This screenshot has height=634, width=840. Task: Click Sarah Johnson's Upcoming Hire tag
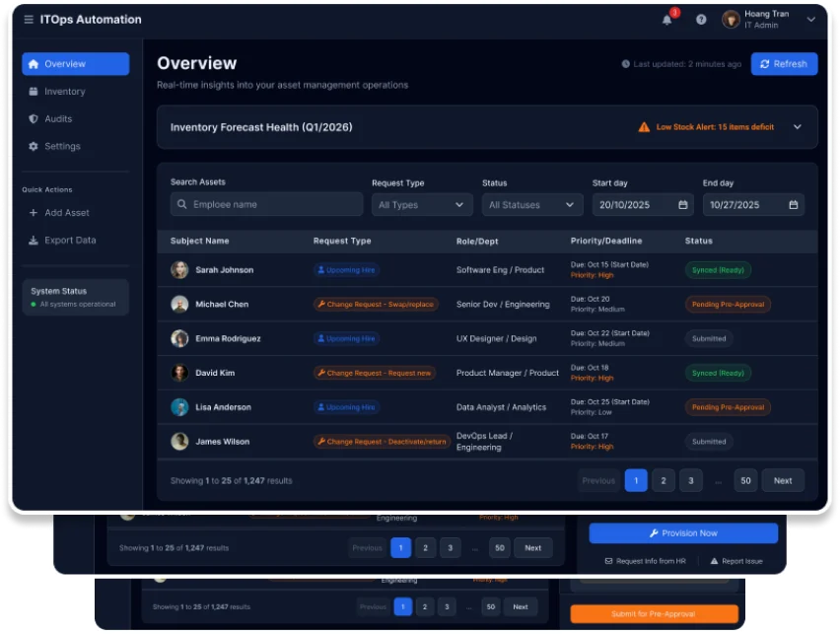coord(346,270)
